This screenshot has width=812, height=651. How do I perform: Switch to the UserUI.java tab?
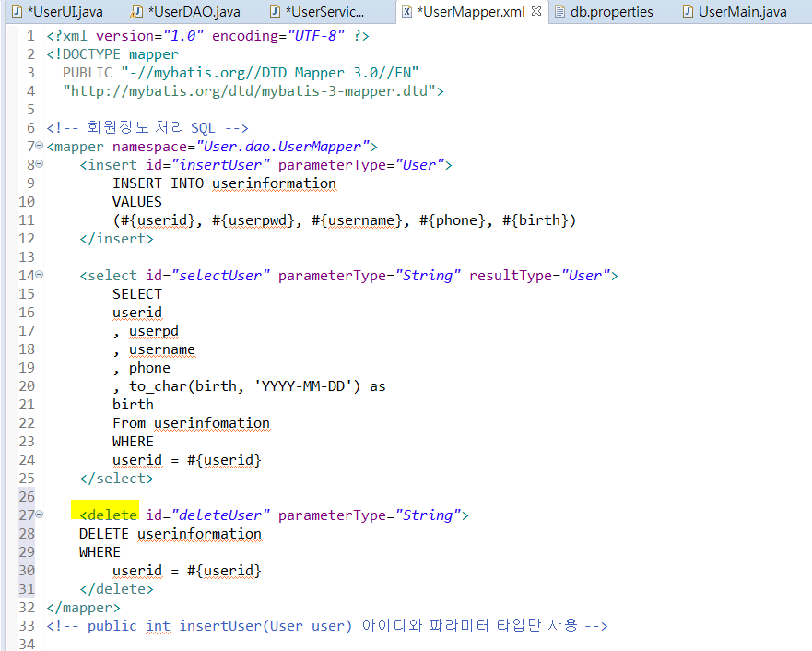coord(57,11)
